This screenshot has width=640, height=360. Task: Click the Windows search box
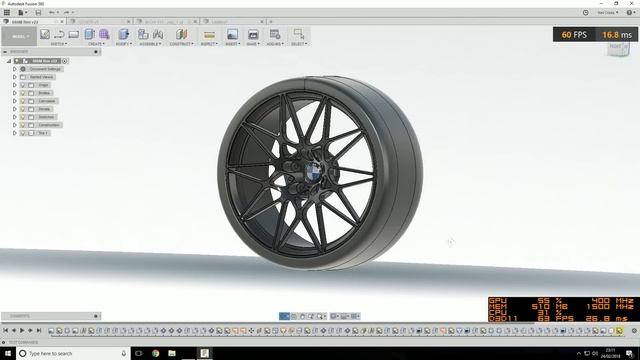click(73, 353)
